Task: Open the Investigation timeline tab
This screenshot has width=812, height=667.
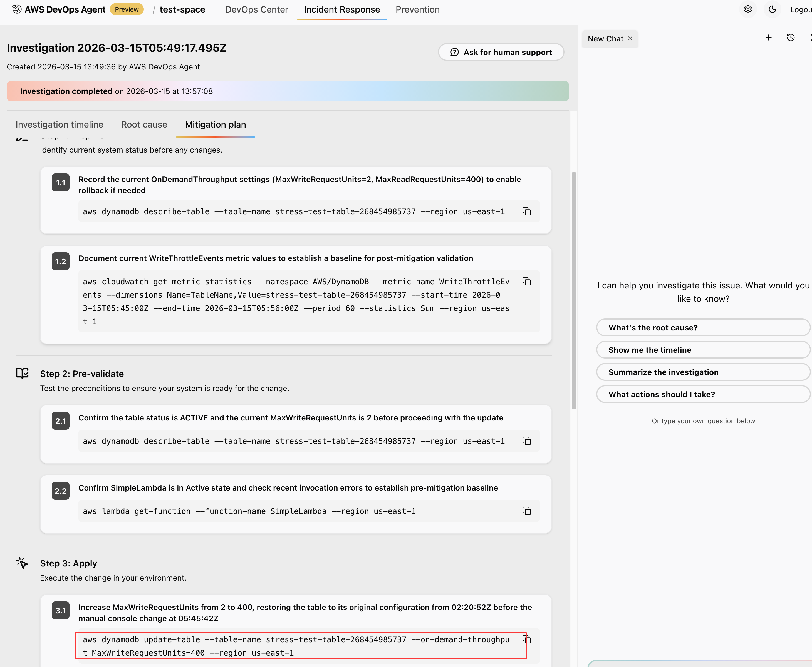Action: (59, 125)
